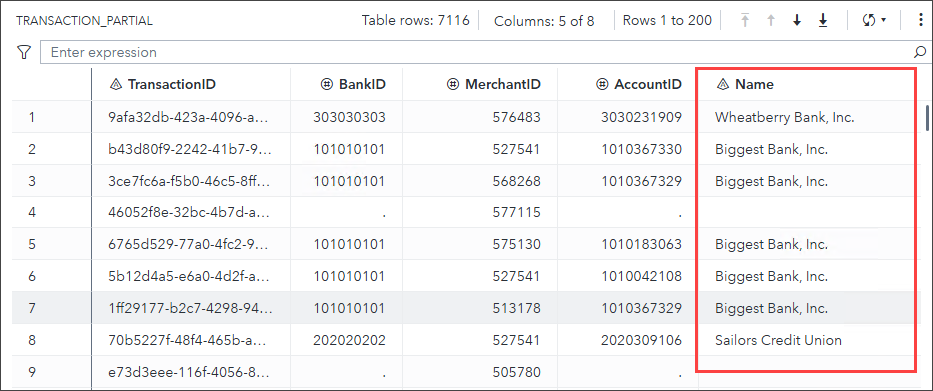Click the search magnifier icon in expression box

[921, 52]
